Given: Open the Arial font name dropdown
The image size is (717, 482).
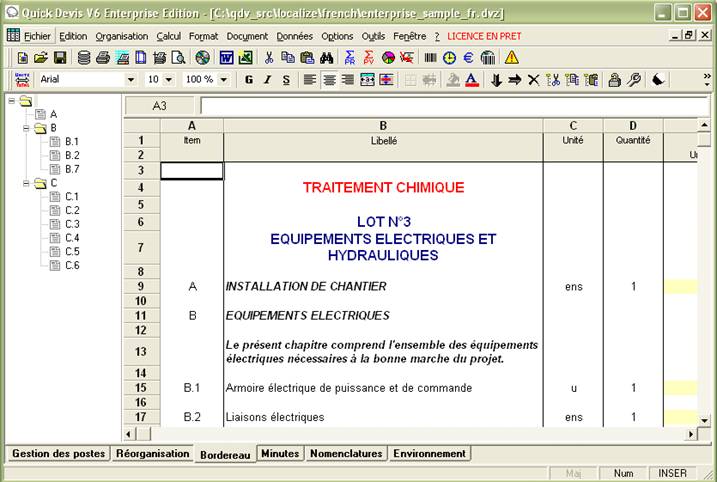Looking at the screenshot, I should (x=130, y=80).
